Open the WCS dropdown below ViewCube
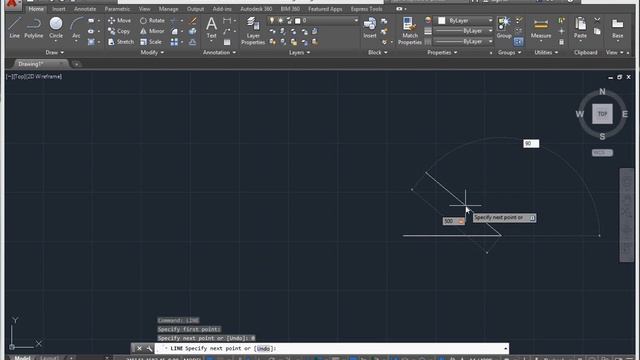The image size is (640, 360). pos(602,153)
